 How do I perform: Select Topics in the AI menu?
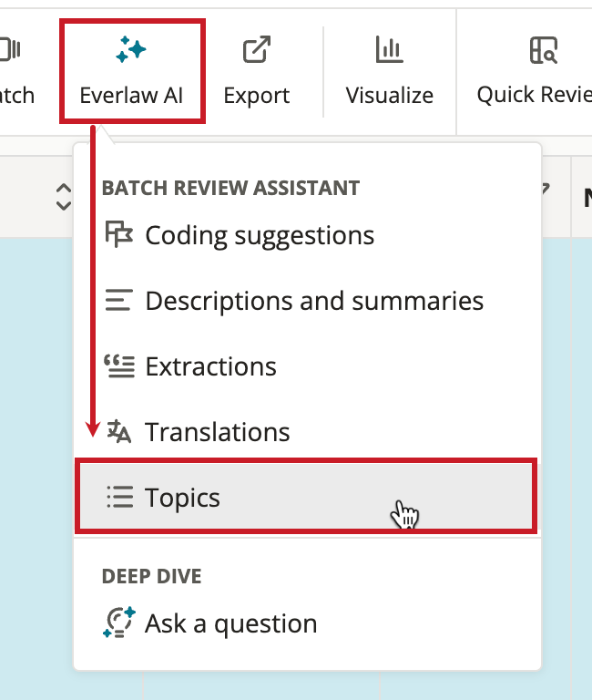click(x=306, y=497)
